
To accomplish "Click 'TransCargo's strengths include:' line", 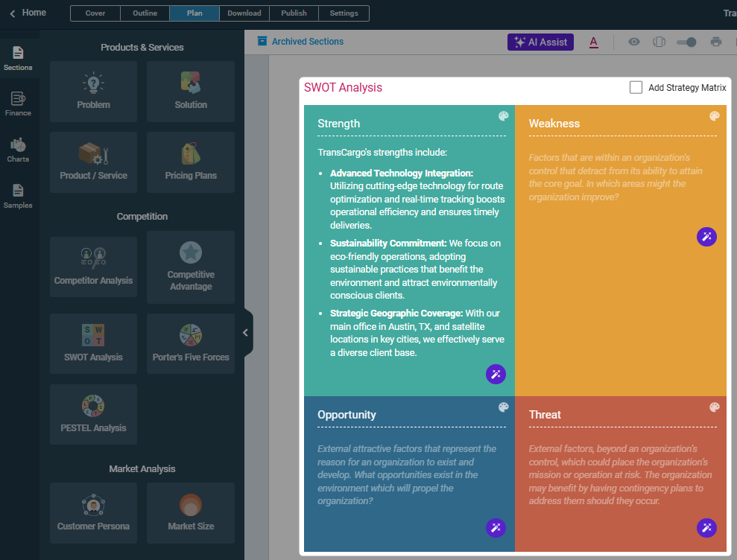I will [382, 152].
